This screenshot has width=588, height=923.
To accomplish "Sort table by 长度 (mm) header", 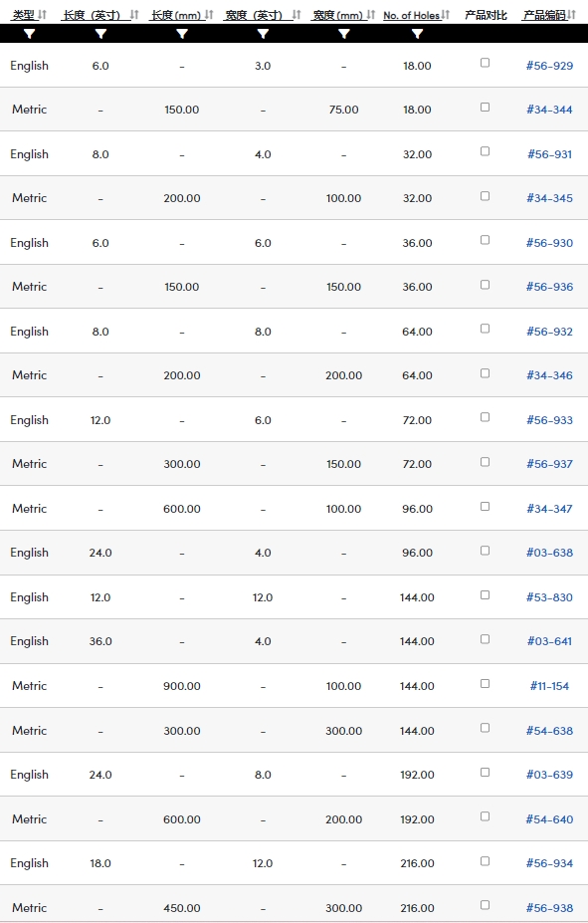I will (x=176, y=15).
